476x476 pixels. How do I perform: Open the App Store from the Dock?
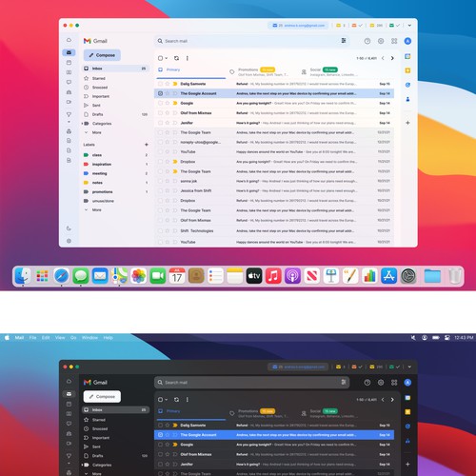point(388,276)
